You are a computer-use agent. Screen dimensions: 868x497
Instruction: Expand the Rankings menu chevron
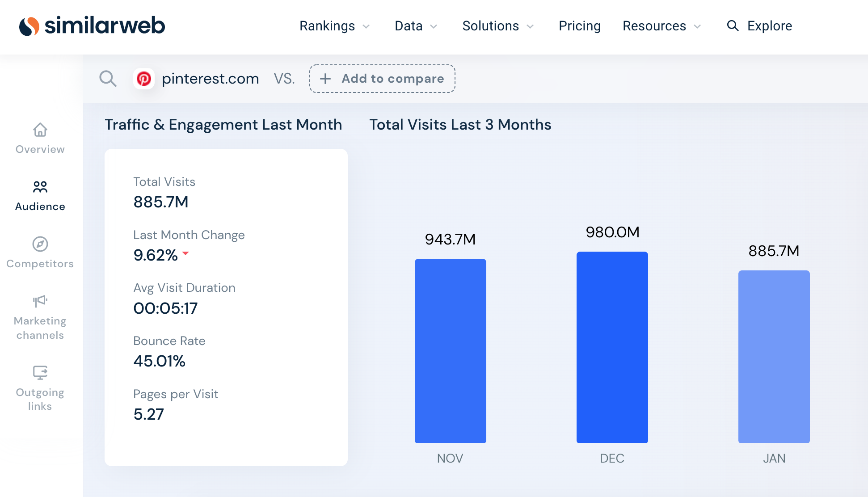pyautogui.click(x=366, y=26)
